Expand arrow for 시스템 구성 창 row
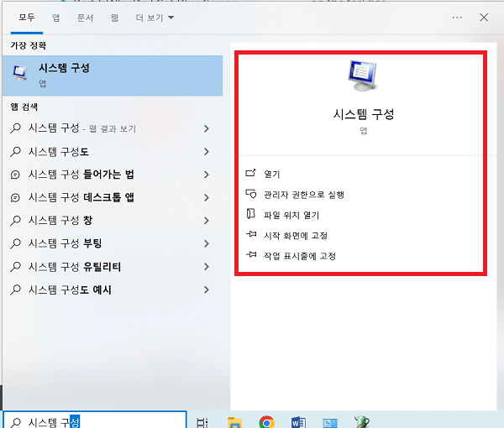Viewport: 504px width, 428px height. point(207,221)
